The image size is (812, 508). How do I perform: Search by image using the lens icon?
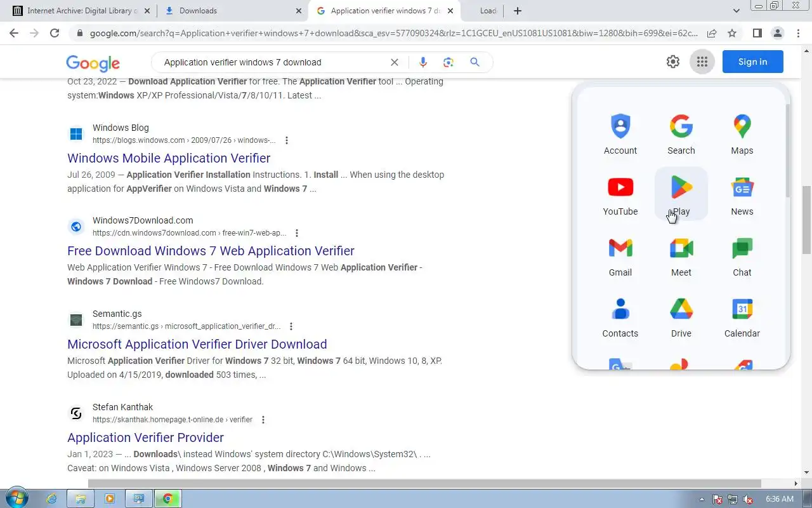449,62
